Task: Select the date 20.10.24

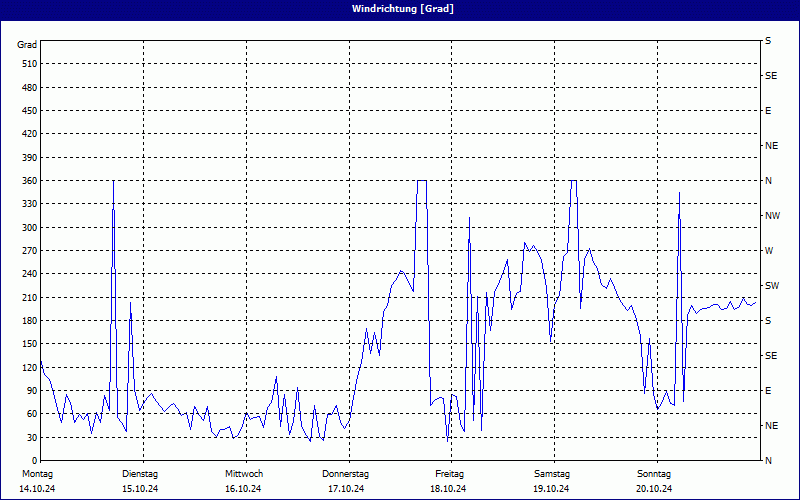Action: (655, 489)
